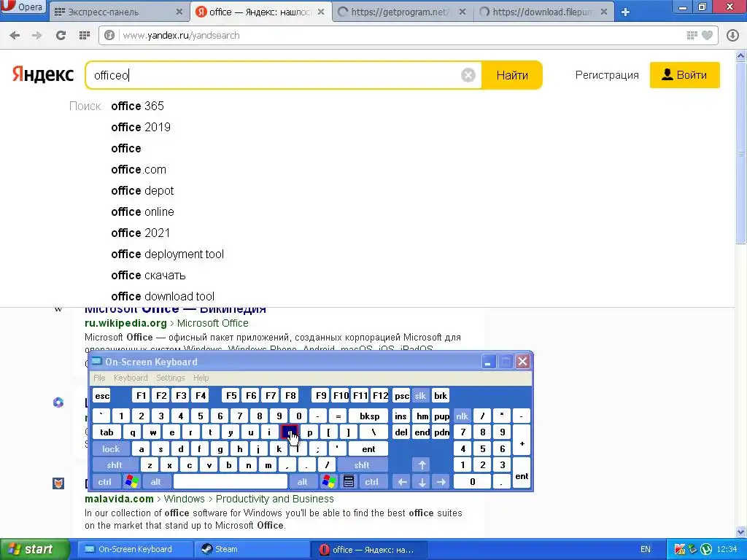Toggle 'slk' scroll lock key
Viewport: 747px width, 560px height.
[x=420, y=396]
